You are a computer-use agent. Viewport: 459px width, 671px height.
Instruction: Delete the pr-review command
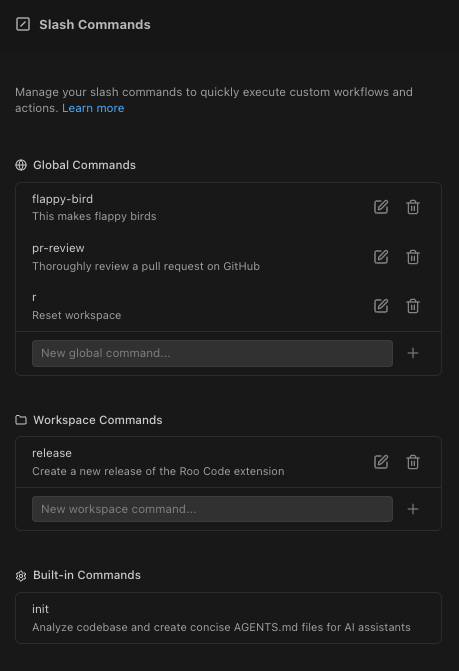coord(413,257)
